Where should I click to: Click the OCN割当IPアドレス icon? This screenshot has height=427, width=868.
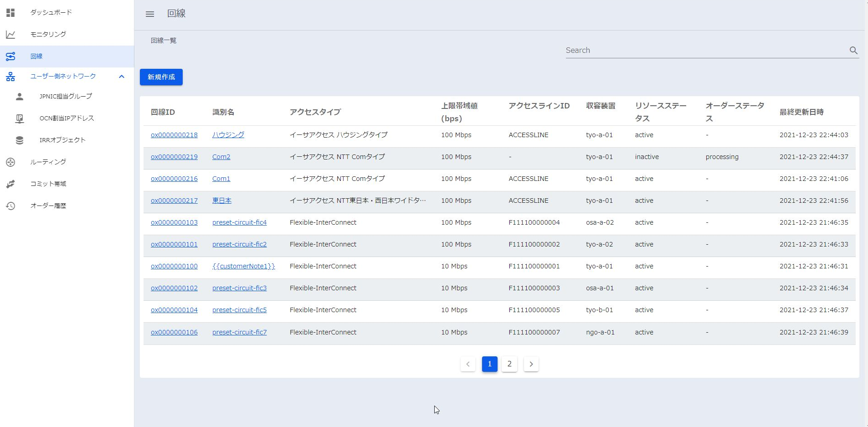point(20,118)
